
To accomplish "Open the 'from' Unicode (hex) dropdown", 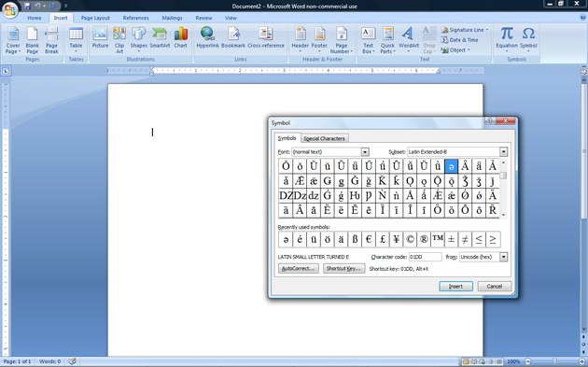I will coord(503,257).
